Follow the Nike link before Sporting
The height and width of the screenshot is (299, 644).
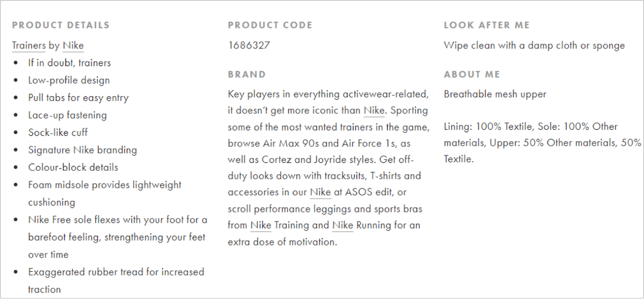point(374,110)
